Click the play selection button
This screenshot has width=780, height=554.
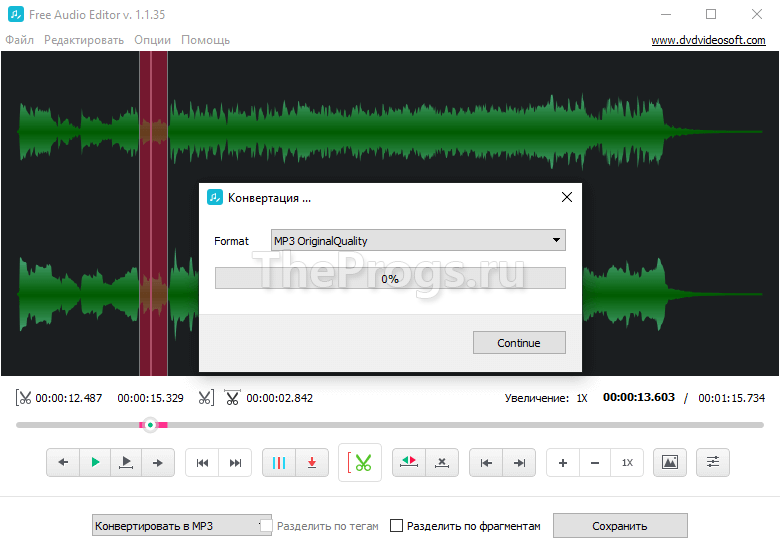pos(126,462)
